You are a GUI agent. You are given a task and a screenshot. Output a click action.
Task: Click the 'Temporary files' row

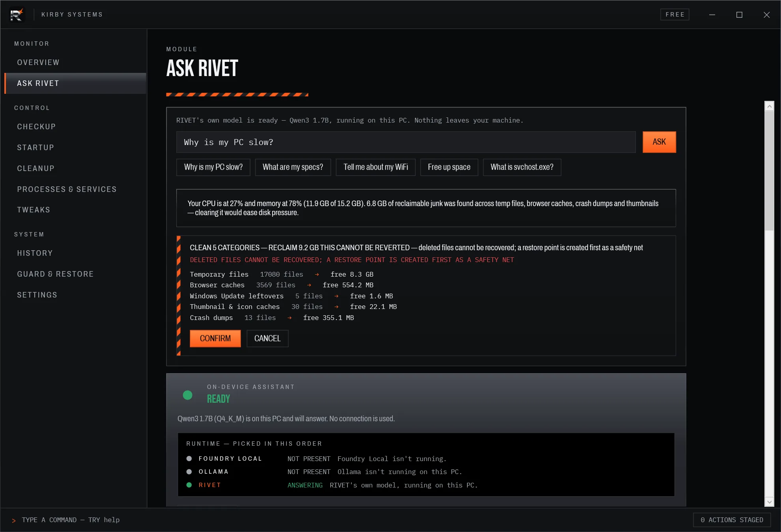click(x=282, y=274)
